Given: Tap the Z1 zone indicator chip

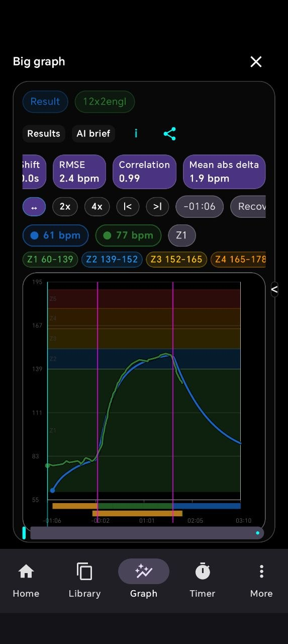Looking at the screenshot, I should point(181,235).
